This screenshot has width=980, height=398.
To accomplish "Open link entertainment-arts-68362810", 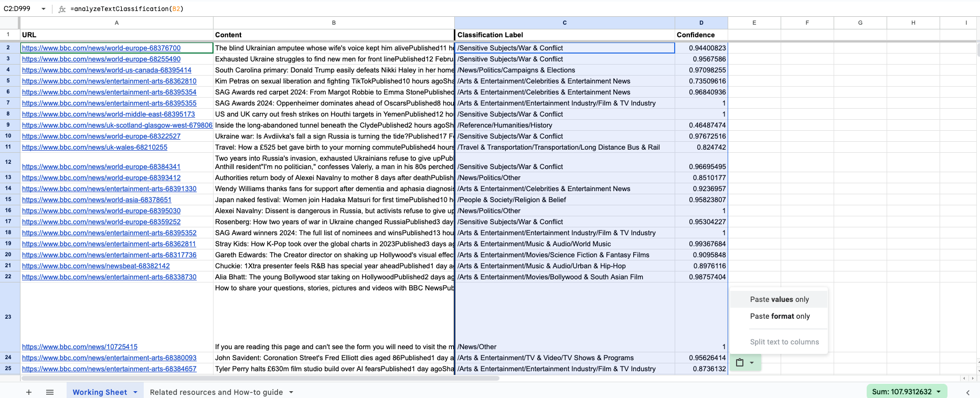I will pyautogui.click(x=109, y=81).
